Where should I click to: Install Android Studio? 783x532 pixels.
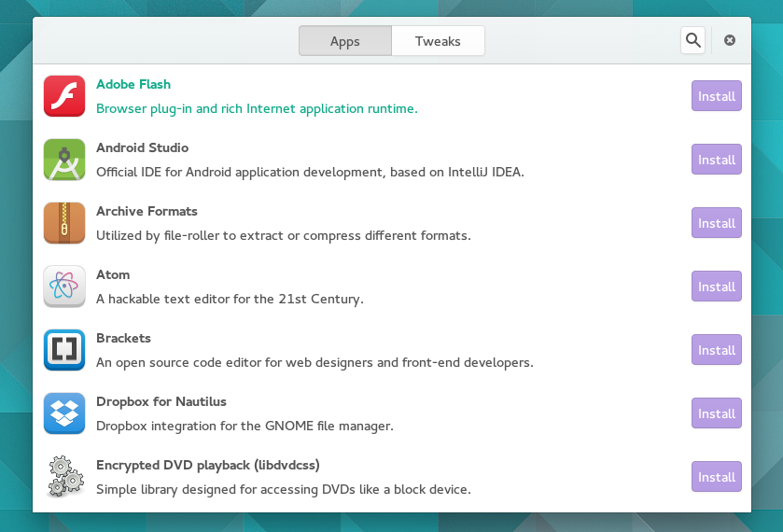717,160
